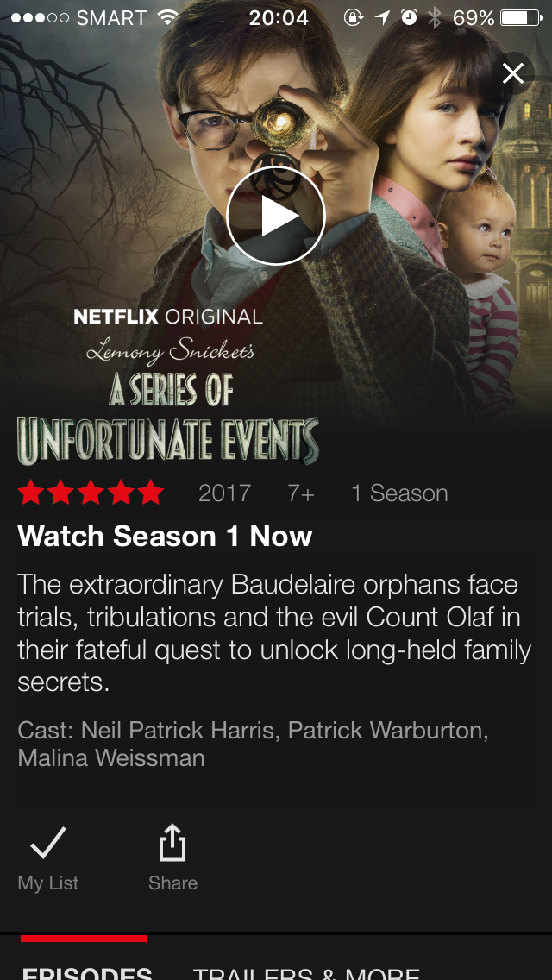
Task: Switch to the Episodes tab
Action: point(87,974)
